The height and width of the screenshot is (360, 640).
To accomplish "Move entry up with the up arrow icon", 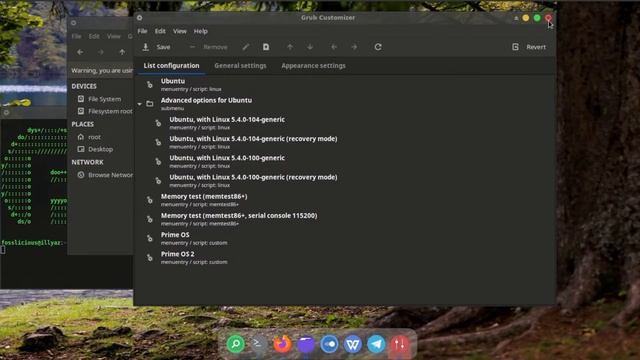I will [x=290, y=47].
